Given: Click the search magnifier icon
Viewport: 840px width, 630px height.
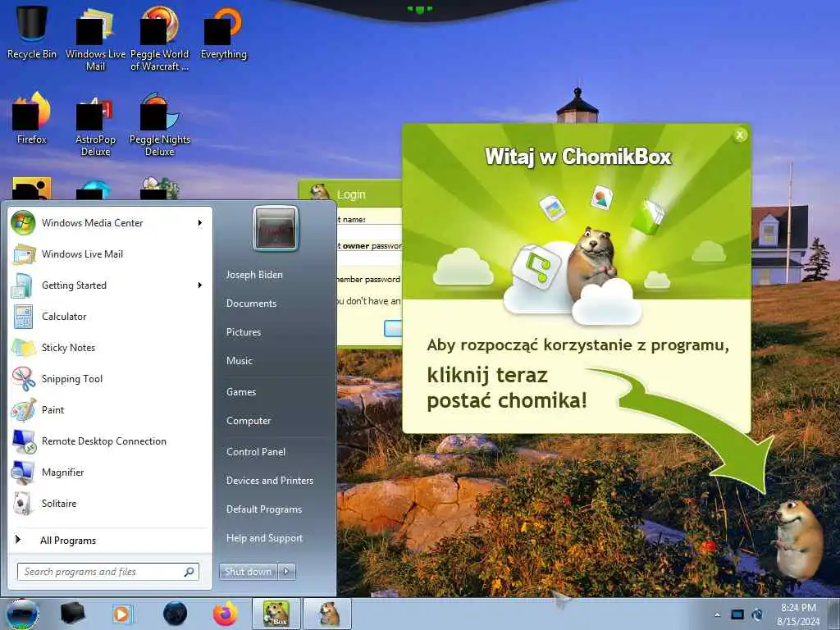Looking at the screenshot, I should (x=189, y=572).
